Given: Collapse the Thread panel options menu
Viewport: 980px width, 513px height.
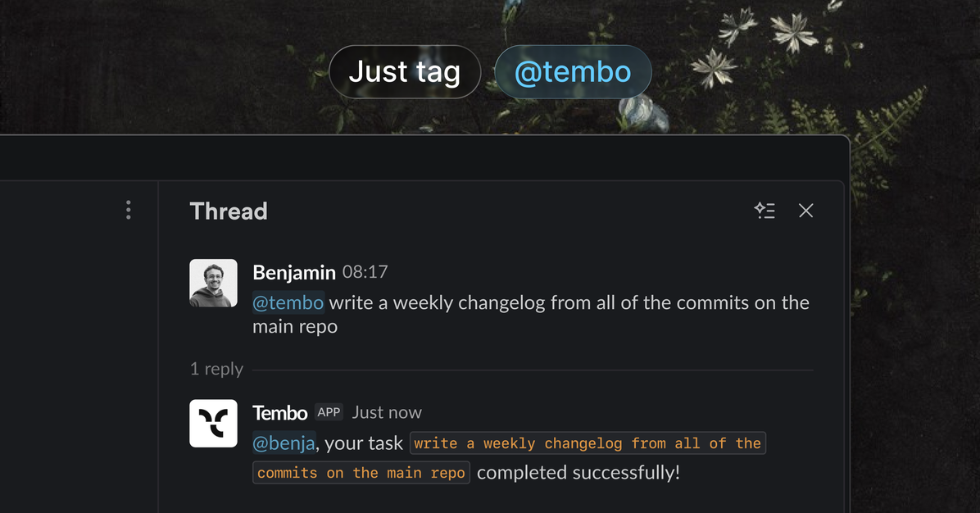Looking at the screenshot, I should pos(129,211).
